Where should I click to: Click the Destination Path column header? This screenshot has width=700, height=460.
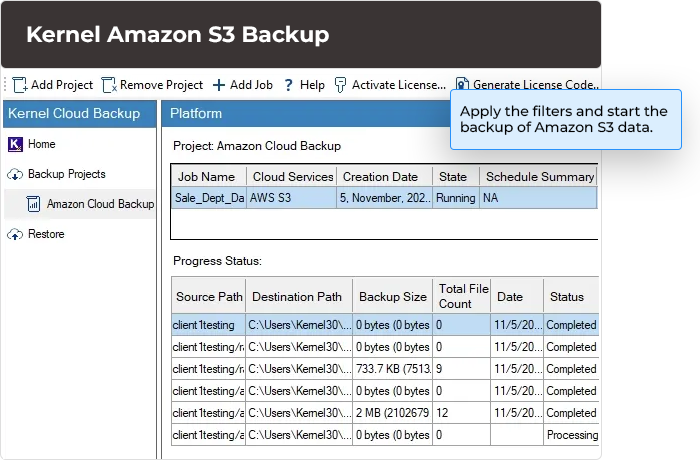click(299, 297)
